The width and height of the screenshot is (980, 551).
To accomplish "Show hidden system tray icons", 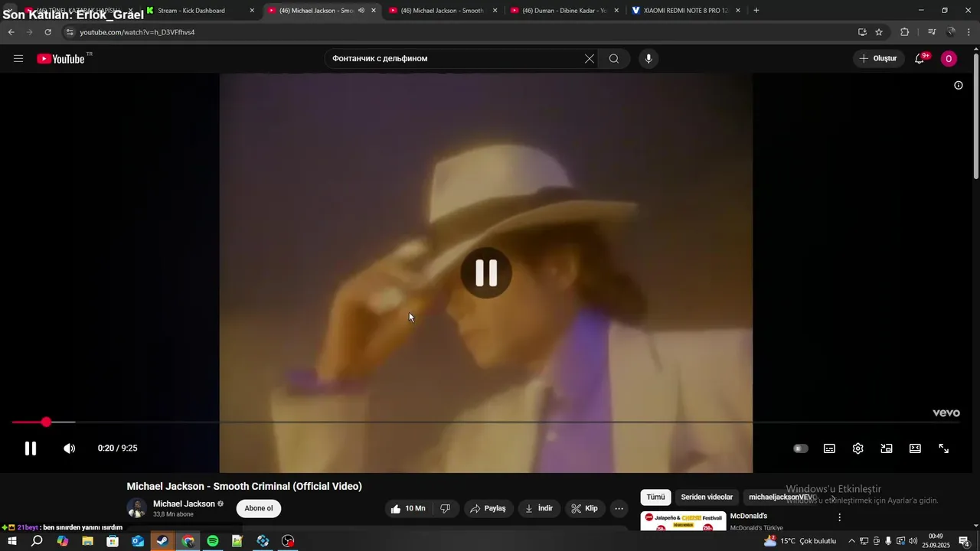I will click(851, 541).
